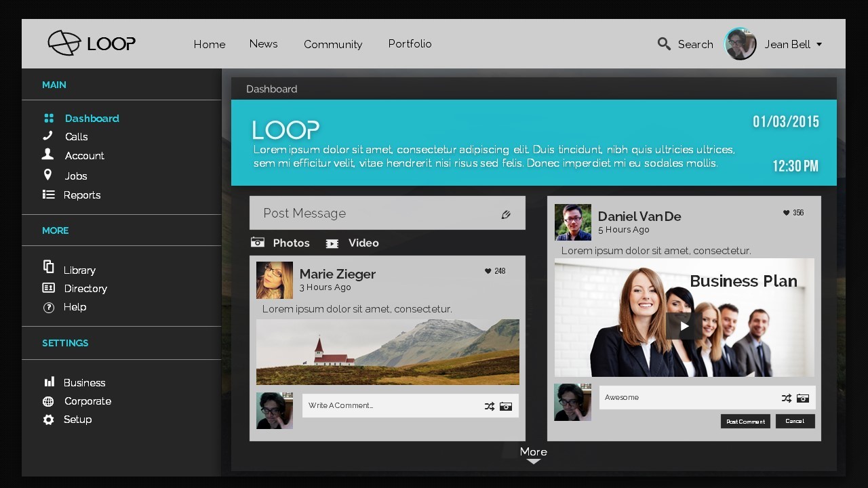Collapse the SETTINGS section in the sidebar

coord(65,343)
